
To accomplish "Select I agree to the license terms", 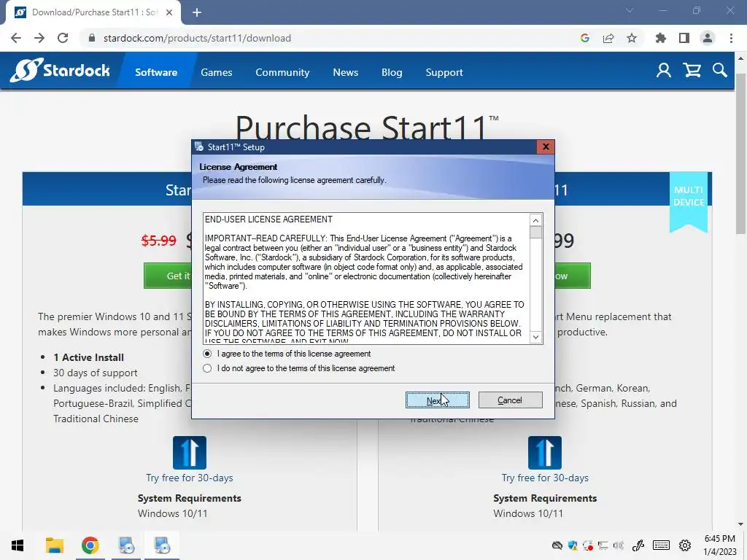I will point(207,354).
